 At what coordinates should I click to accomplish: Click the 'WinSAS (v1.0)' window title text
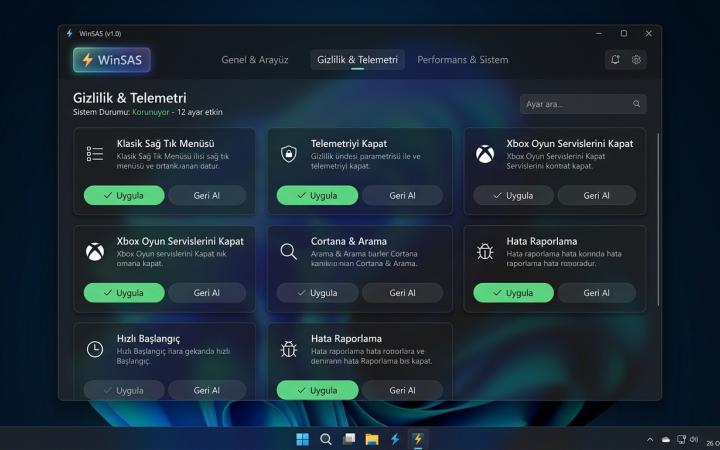coord(100,34)
